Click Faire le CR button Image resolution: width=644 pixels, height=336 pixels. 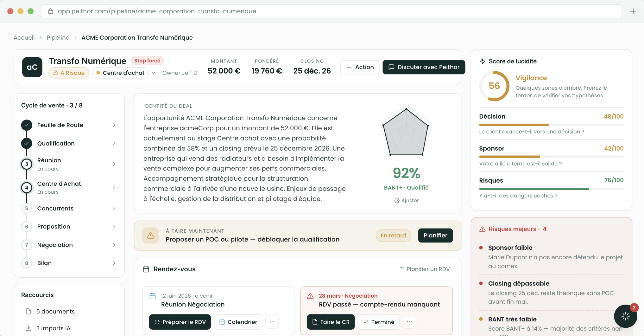(x=331, y=322)
